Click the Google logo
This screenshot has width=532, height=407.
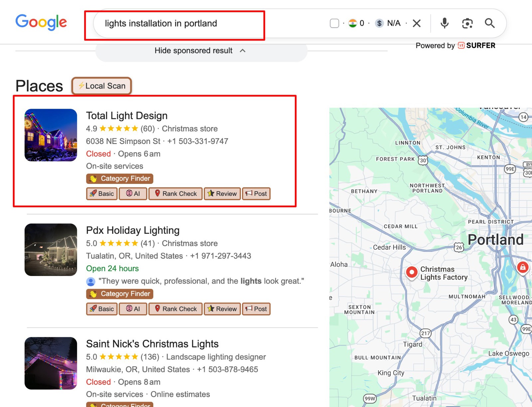pos(41,23)
